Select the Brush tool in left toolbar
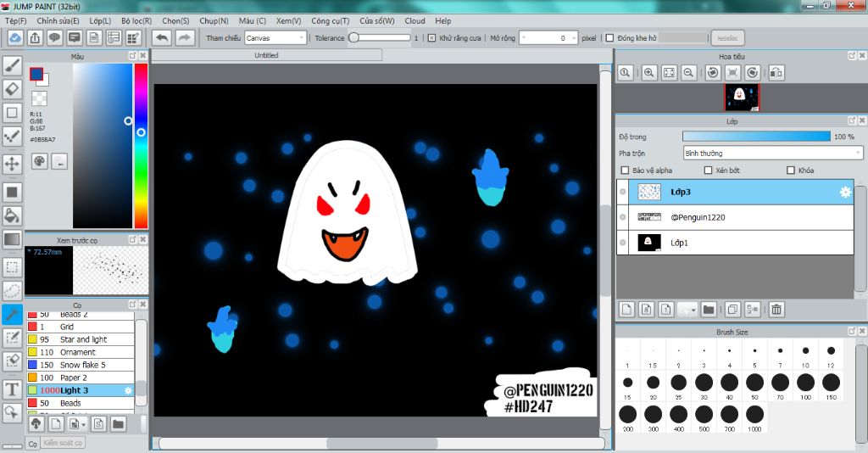 click(12, 65)
